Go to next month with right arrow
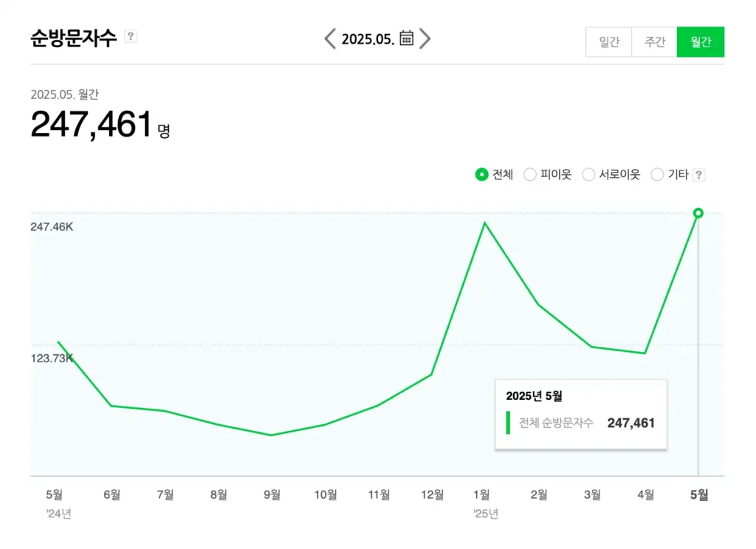The height and width of the screenshot is (549, 756). coord(425,38)
